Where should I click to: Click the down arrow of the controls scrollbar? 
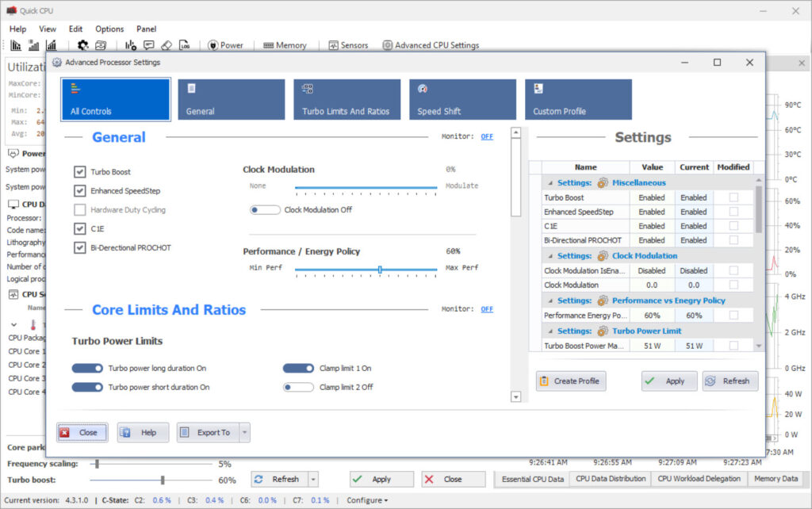pyautogui.click(x=515, y=397)
